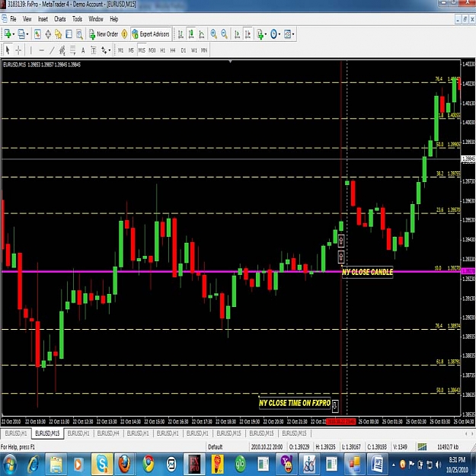Switch timeframe to MN
This screenshot has height=476, width=476.
tap(204, 50)
